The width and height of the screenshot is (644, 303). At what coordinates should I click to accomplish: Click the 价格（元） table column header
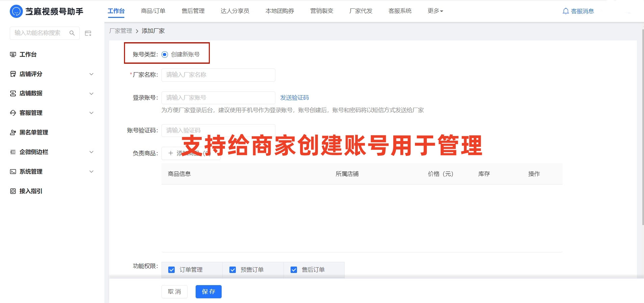click(441, 174)
